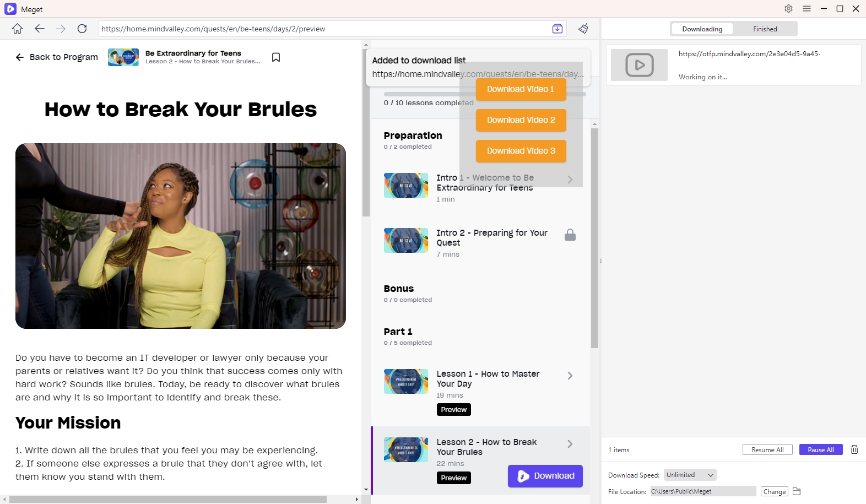Open Lesson 2 thumbnail
This screenshot has width=866, height=504.
(x=406, y=449)
